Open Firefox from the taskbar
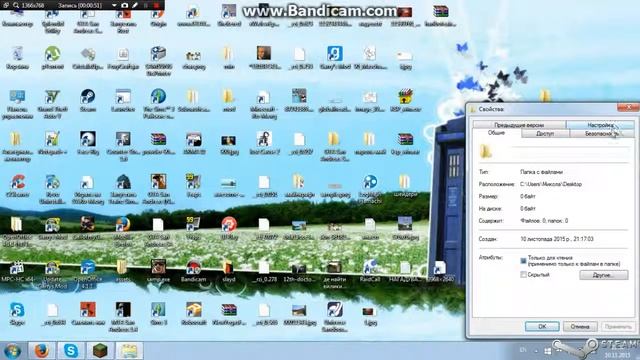This screenshot has height=360, width=640. (x=42, y=351)
